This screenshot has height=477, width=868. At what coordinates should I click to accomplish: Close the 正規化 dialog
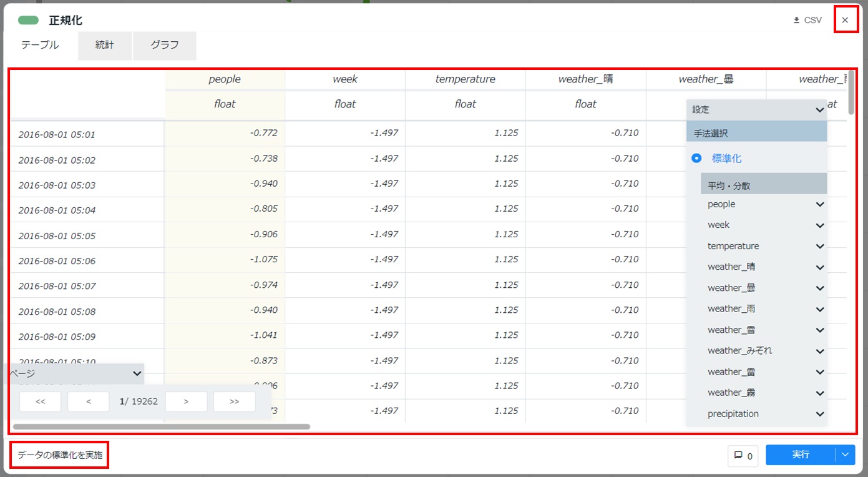coord(845,20)
